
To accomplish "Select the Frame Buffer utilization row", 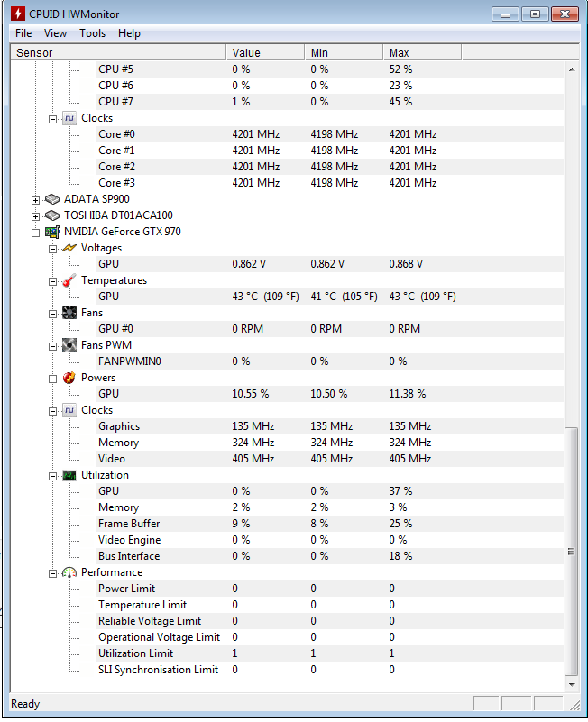I will [287, 524].
